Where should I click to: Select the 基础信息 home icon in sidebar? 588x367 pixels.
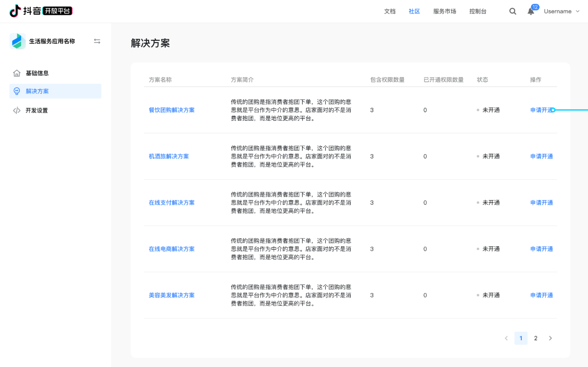point(16,73)
